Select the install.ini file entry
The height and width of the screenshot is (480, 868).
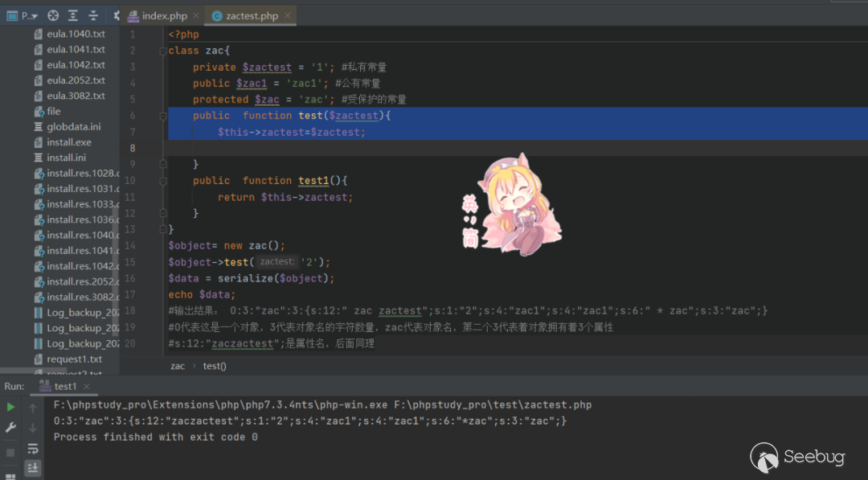tap(67, 158)
